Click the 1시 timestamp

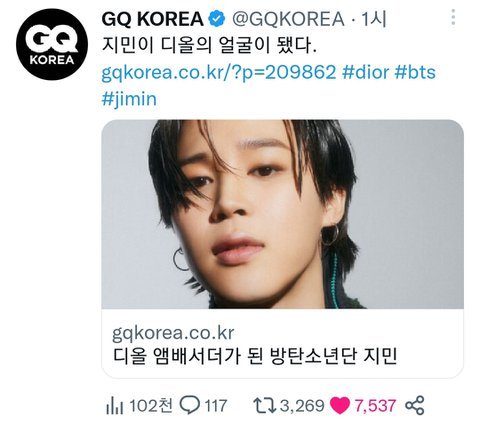[x=374, y=19]
